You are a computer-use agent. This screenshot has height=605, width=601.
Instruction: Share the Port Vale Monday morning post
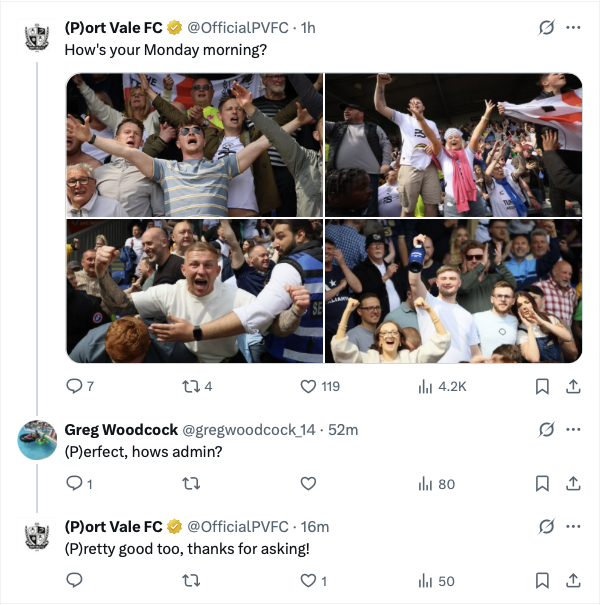click(x=573, y=386)
